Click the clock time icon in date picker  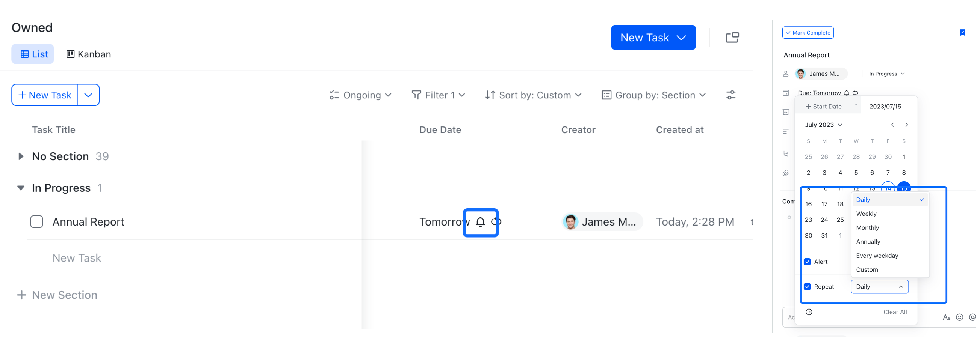[x=809, y=313]
